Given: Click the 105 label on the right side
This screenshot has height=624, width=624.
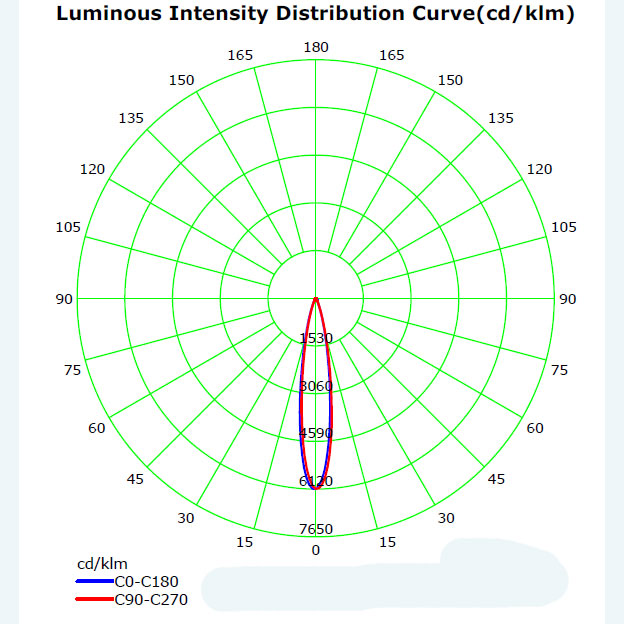Looking at the screenshot, I should tap(564, 227).
